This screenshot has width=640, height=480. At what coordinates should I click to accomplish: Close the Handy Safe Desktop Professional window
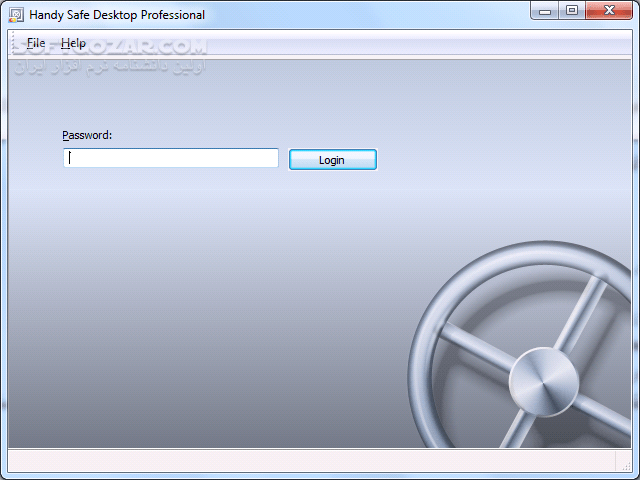608,11
